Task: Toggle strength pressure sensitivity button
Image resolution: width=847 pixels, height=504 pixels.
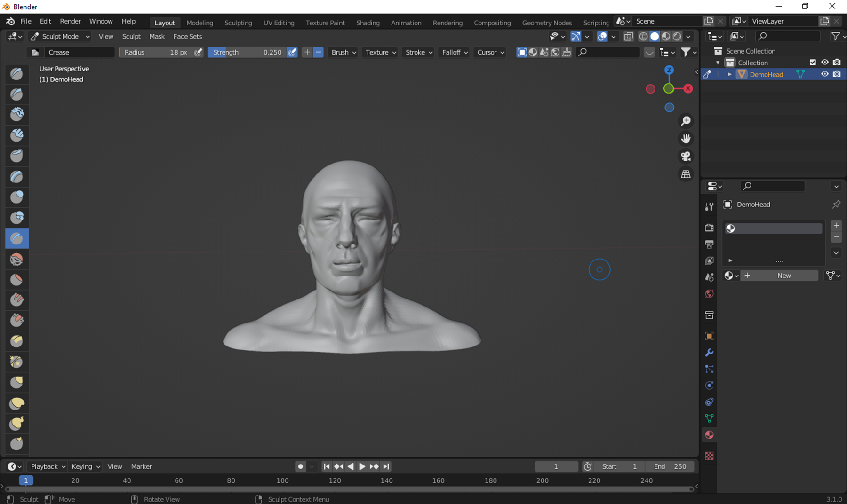Action: tap(292, 52)
